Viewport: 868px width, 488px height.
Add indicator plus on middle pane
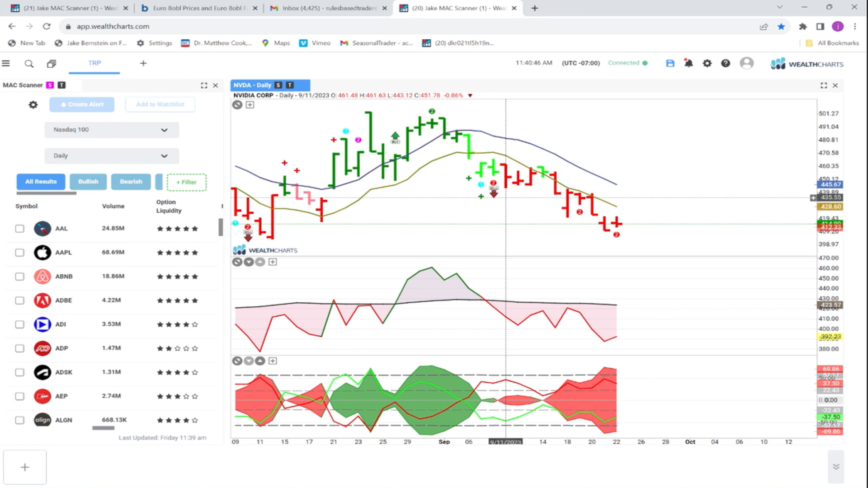(273, 262)
